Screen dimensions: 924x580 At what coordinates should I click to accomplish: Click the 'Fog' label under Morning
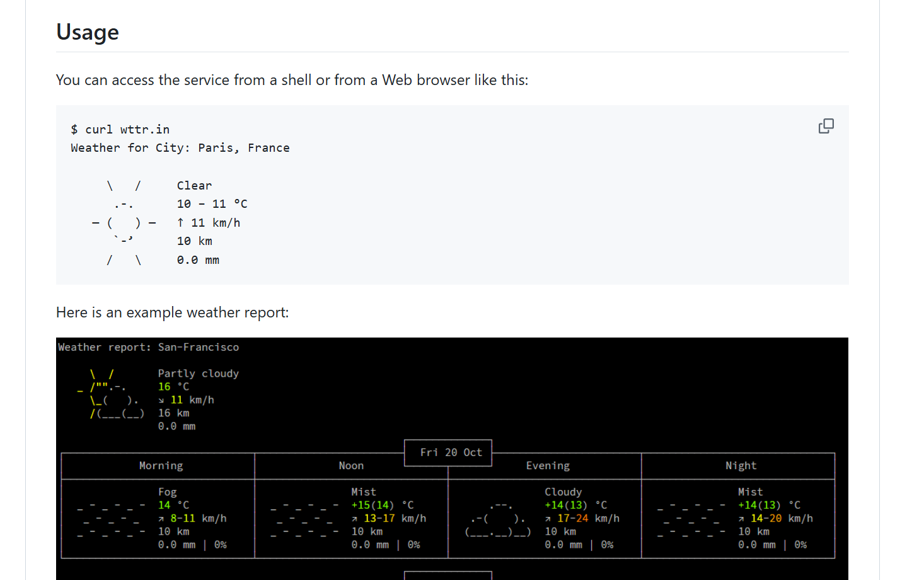167,492
